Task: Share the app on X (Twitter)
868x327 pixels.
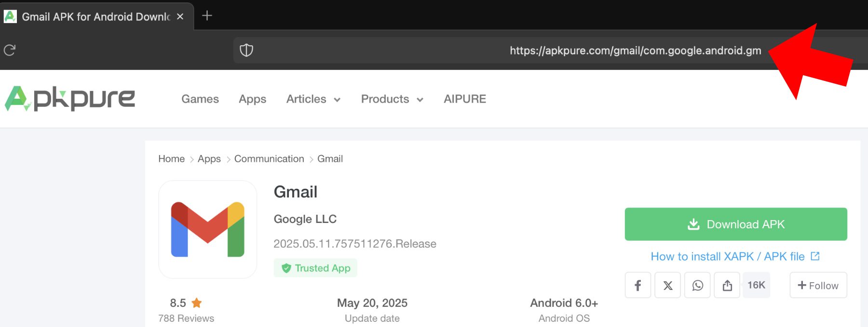Action: (x=667, y=285)
